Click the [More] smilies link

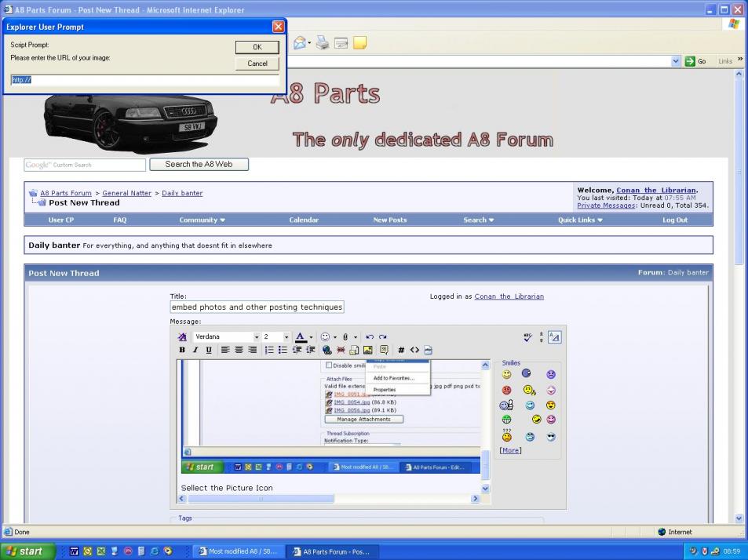[x=510, y=450]
